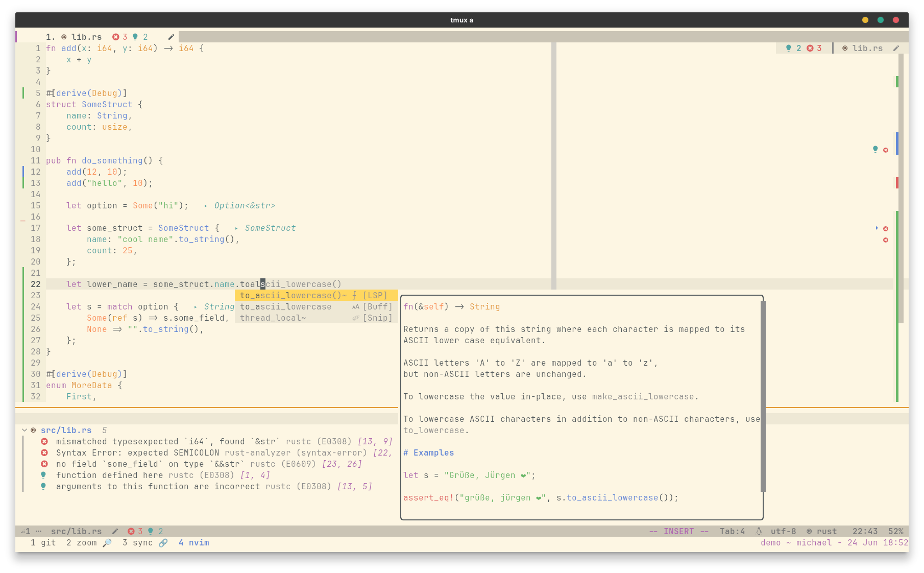
Task: Click the right pane's vertical scrollbar
Action: click(901, 188)
